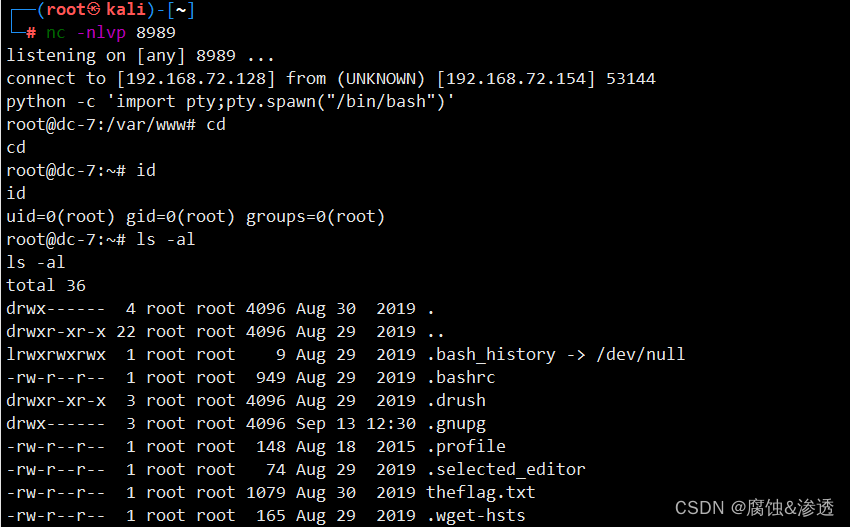Screen dimensions: 850x527
Task: Click 'Aug 18 2015' date of .profile
Action: [356, 446]
